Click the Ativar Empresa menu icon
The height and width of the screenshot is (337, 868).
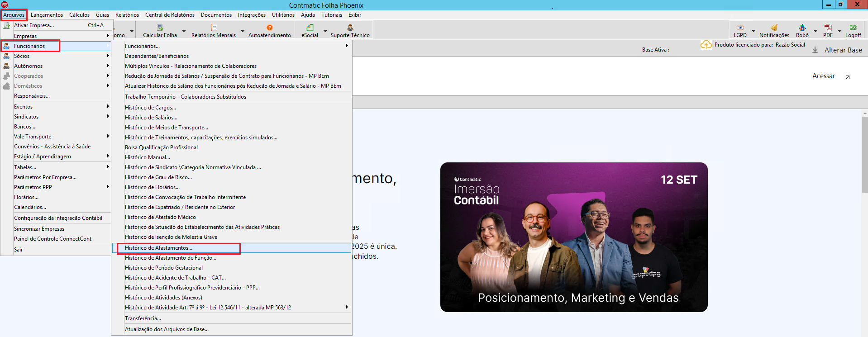[6, 25]
